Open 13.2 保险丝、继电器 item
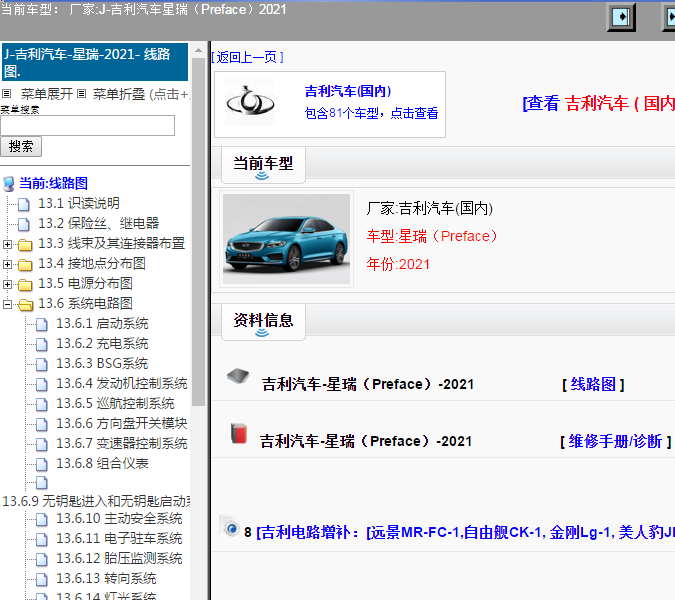Screen dimensions: 675x600 click(x=99, y=223)
